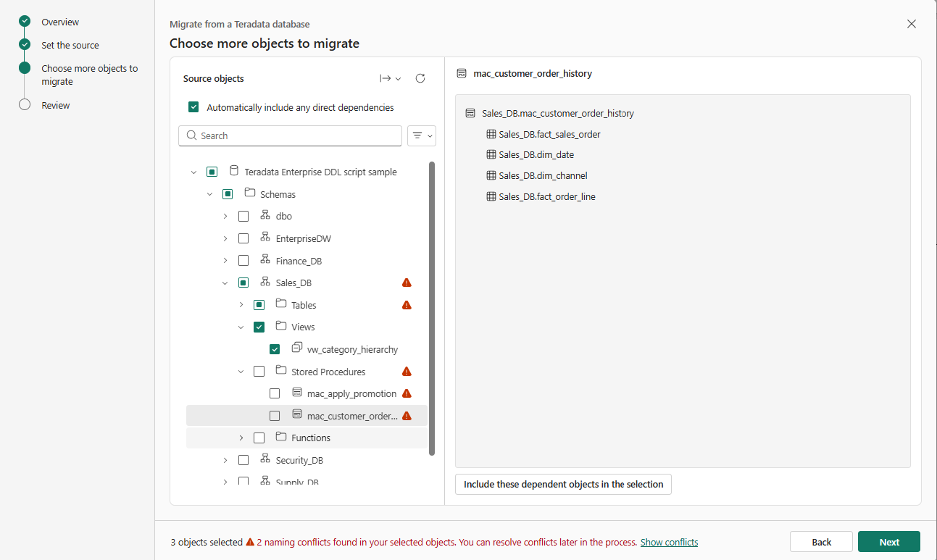Open the filter dropdown next to search
Viewport: 937px width, 560px height.
coord(422,135)
